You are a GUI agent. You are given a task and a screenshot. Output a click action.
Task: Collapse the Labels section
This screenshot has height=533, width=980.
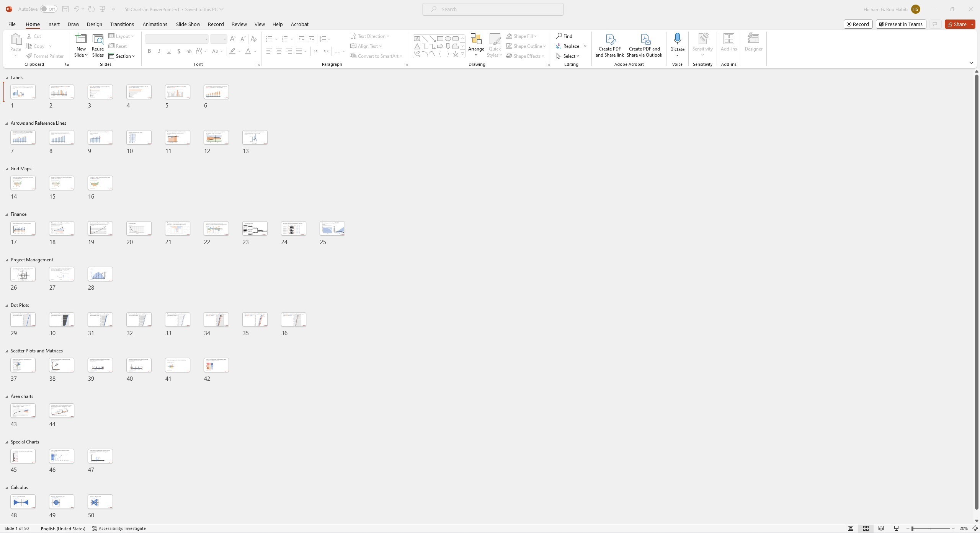[x=7, y=78]
